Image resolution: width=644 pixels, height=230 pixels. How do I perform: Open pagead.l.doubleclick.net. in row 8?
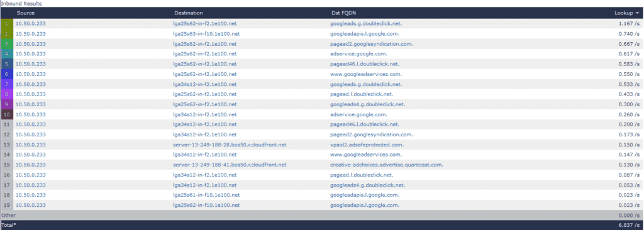click(x=362, y=94)
